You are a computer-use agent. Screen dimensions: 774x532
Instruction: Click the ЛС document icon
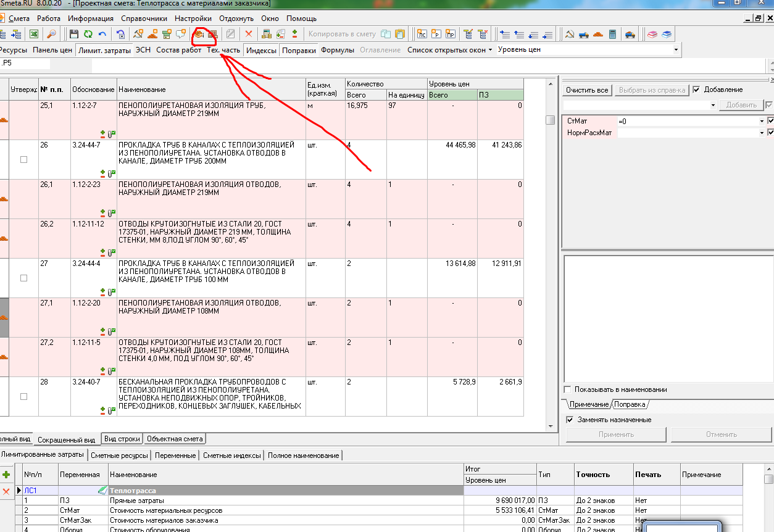pyautogui.click(x=422, y=34)
